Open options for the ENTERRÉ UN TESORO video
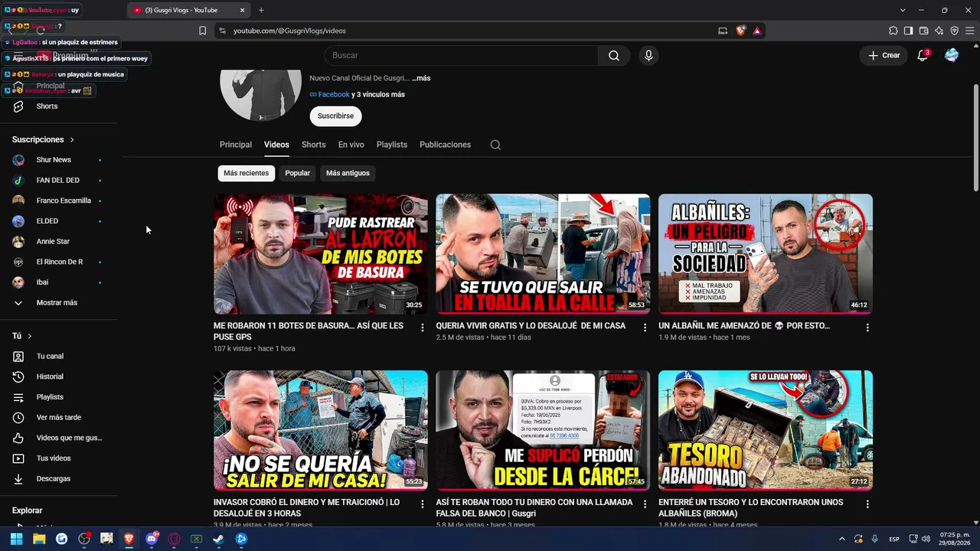Viewport: 980px width, 551px height. click(867, 504)
